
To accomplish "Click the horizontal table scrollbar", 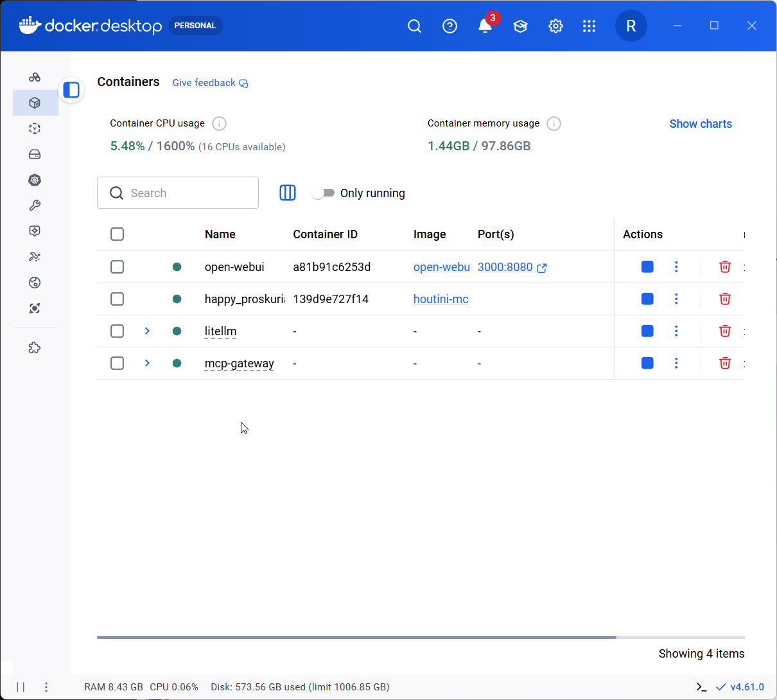I will click(356, 637).
